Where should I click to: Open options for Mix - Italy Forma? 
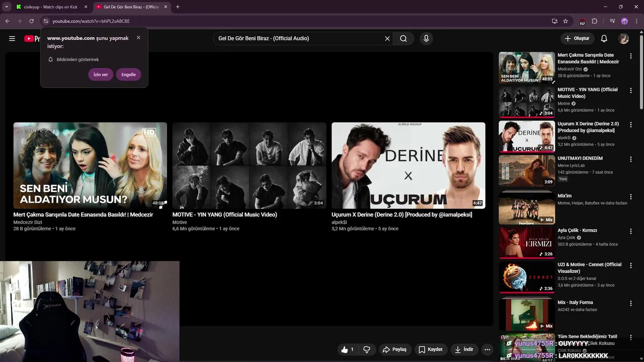click(631, 304)
